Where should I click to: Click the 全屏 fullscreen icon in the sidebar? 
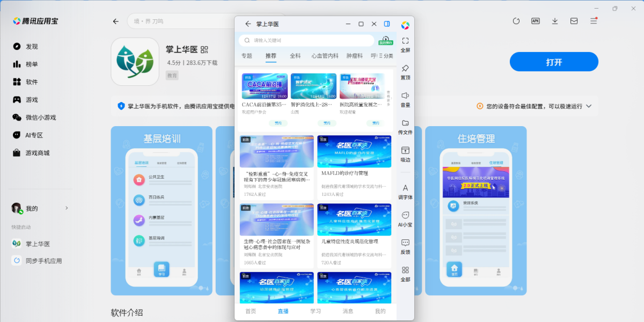pyautogui.click(x=405, y=43)
